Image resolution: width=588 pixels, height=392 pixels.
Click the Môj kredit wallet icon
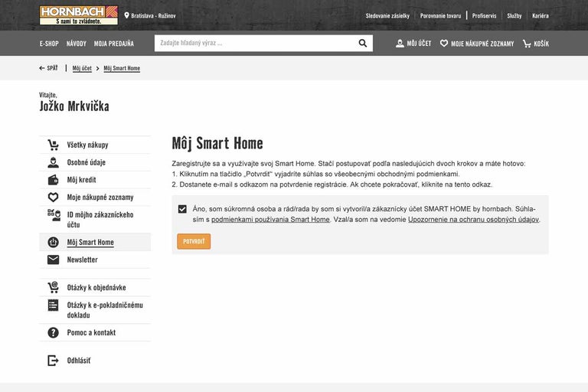[53, 180]
